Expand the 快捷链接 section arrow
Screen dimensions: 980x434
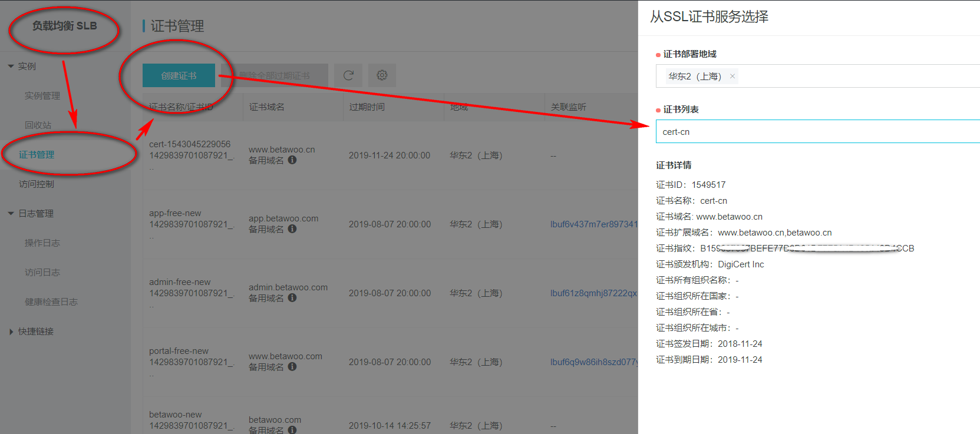(11, 332)
